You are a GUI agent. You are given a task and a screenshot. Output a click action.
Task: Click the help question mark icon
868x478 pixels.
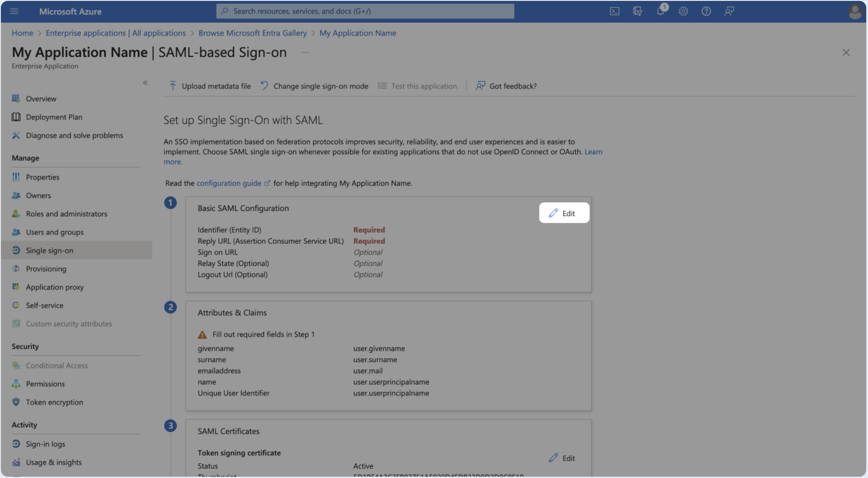click(706, 11)
